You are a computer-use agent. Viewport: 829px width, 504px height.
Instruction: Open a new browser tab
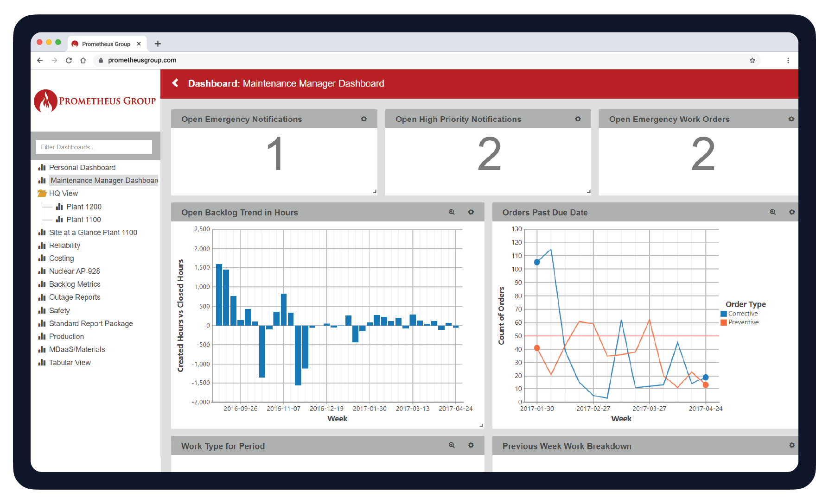tap(158, 44)
